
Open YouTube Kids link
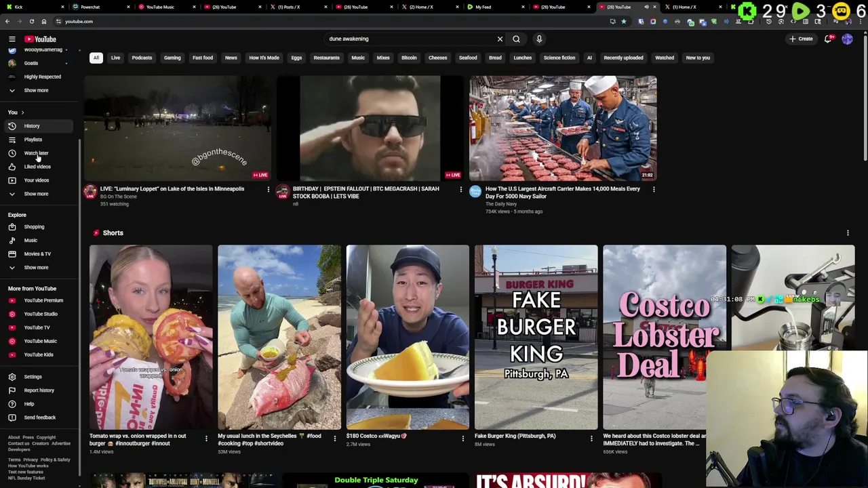click(39, 354)
